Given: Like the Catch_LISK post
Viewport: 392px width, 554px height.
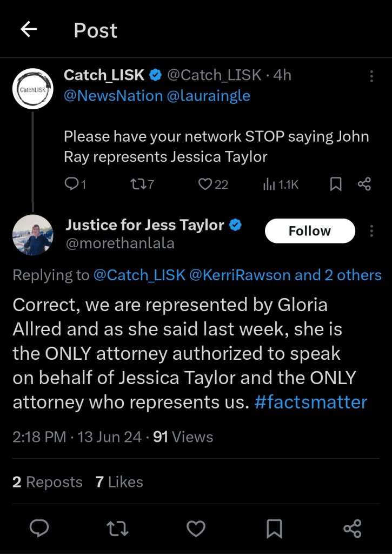Looking at the screenshot, I should pos(205,184).
